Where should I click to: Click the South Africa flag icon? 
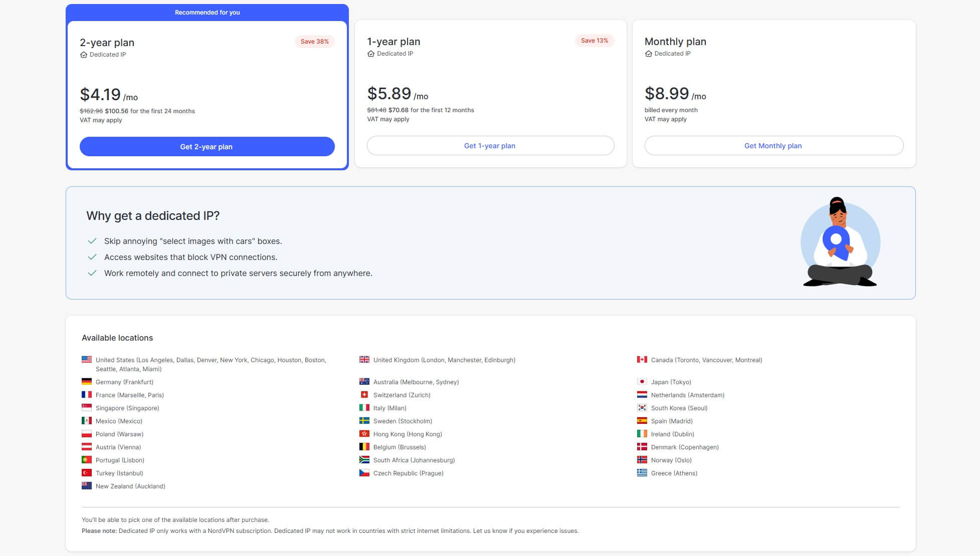(364, 460)
